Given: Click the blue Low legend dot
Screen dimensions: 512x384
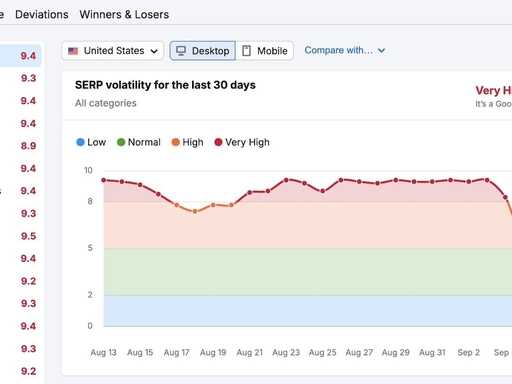Looking at the screenshot, I should 80,142.
